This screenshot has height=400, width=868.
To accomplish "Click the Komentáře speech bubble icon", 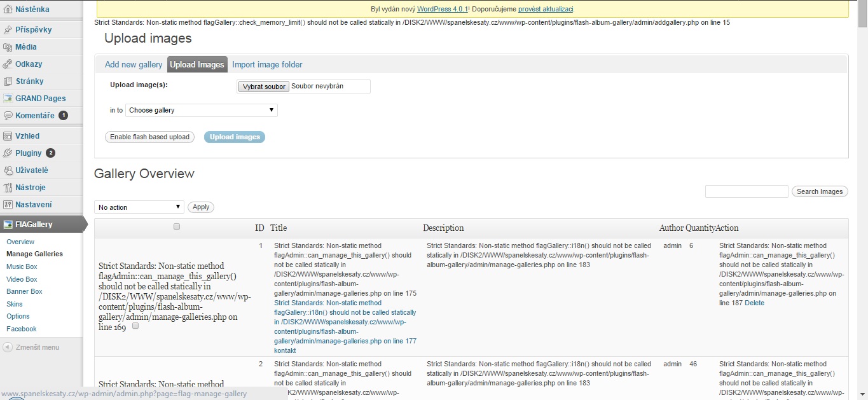I will coord(8,116).
